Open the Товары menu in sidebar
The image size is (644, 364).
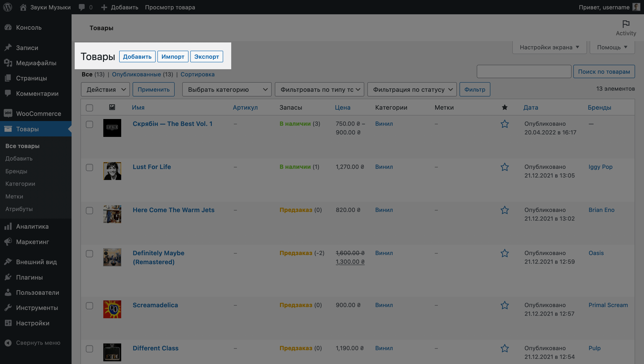36,129
